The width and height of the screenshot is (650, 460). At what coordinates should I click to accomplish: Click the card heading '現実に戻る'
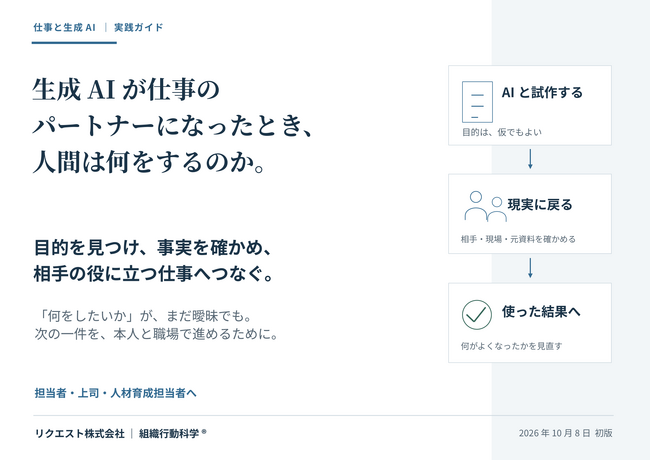pyautogui.click(x=540, y=205)
